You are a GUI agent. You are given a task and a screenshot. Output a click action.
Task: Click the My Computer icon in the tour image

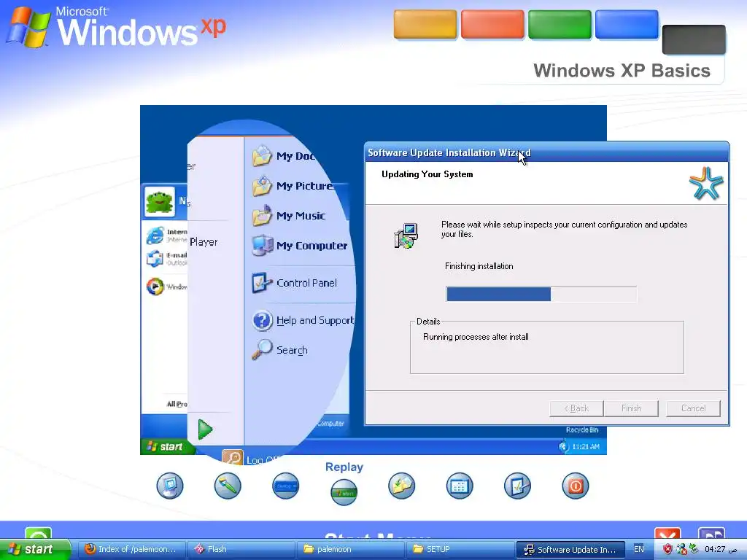tap(262, 246)
